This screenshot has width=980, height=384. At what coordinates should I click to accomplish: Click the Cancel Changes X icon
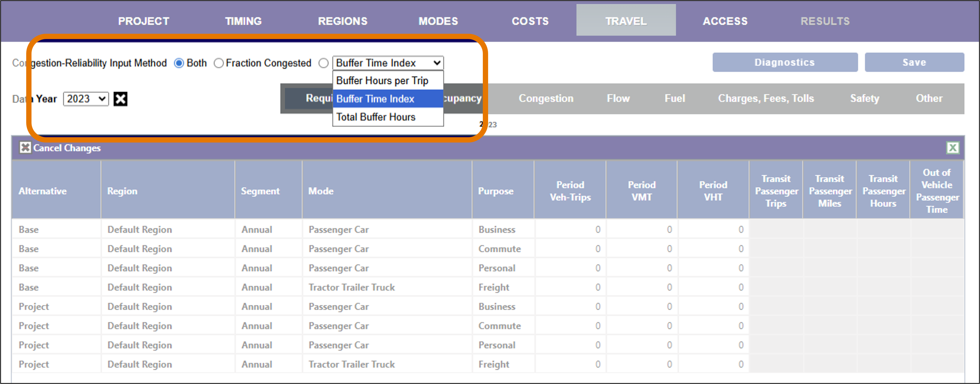[25, 148]
